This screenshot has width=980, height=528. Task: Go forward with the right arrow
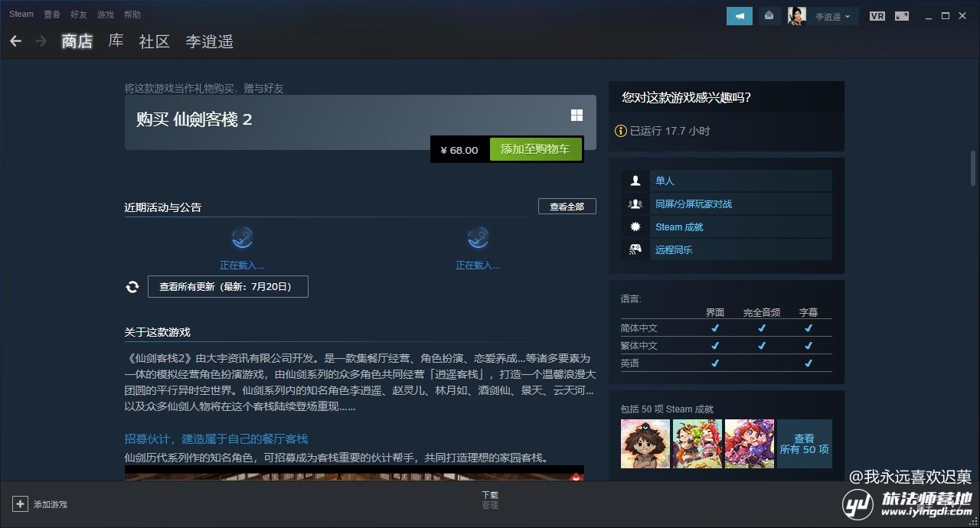coord(41,41)
